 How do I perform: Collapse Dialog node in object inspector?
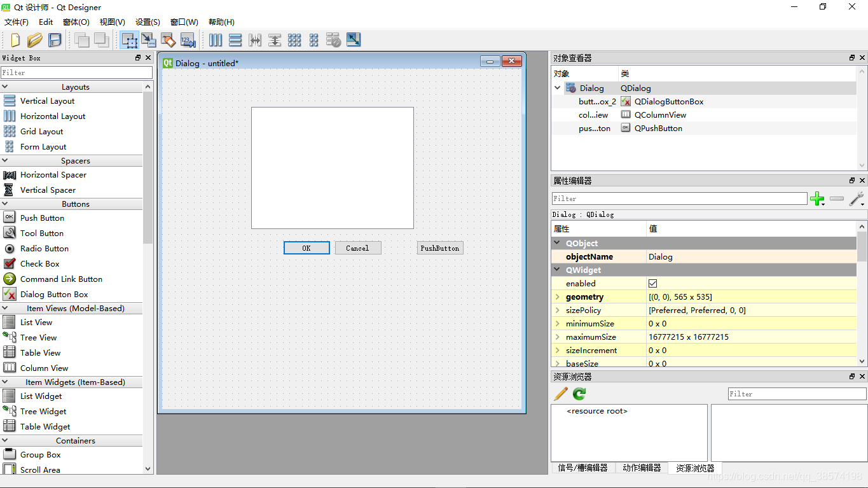pos(558,88)
